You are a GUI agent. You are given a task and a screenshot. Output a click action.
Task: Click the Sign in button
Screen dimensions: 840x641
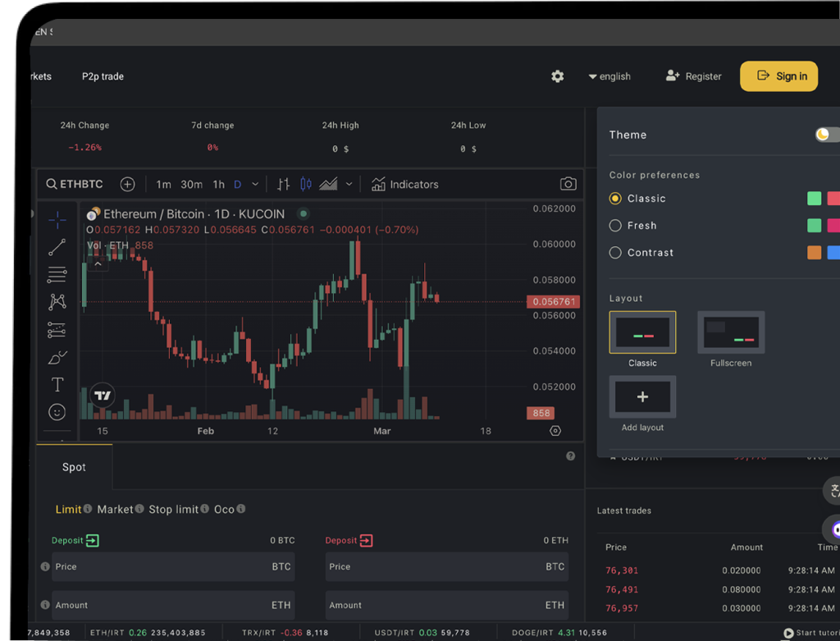click(778, 76)
